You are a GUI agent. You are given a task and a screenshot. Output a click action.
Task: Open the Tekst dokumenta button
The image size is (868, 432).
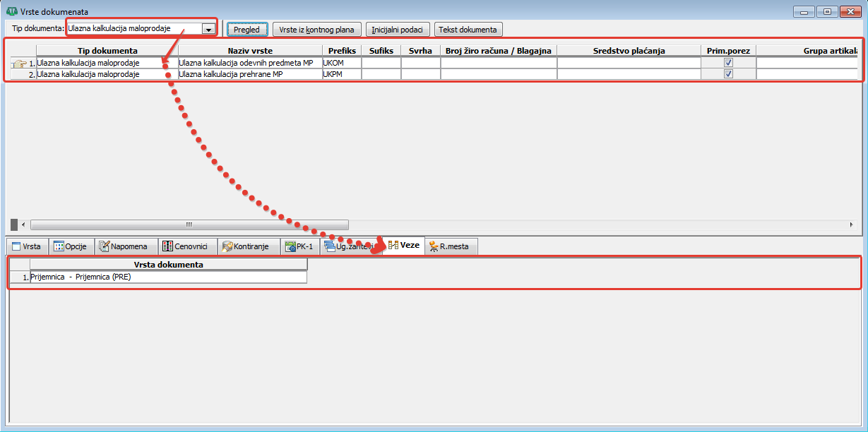[468, 30]
